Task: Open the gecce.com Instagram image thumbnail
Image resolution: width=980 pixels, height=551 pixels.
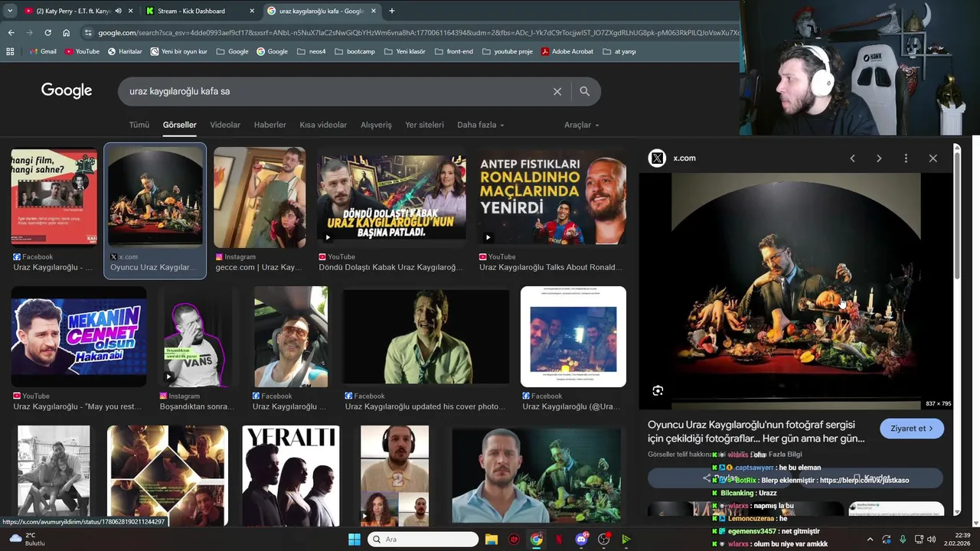Action: (260, 197)
